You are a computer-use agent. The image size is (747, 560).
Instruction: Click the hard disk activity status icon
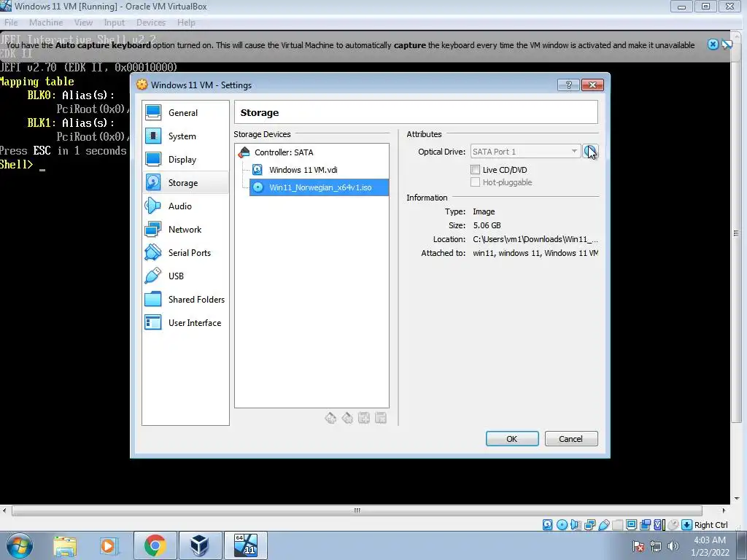click(548, 525)
